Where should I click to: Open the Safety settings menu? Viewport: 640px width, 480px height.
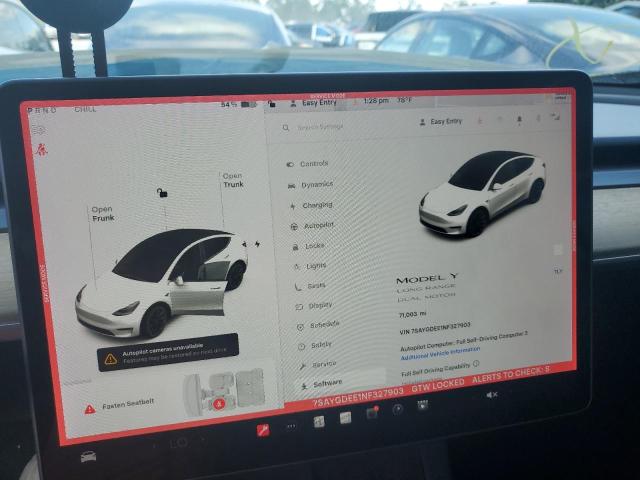pos(315,345)
